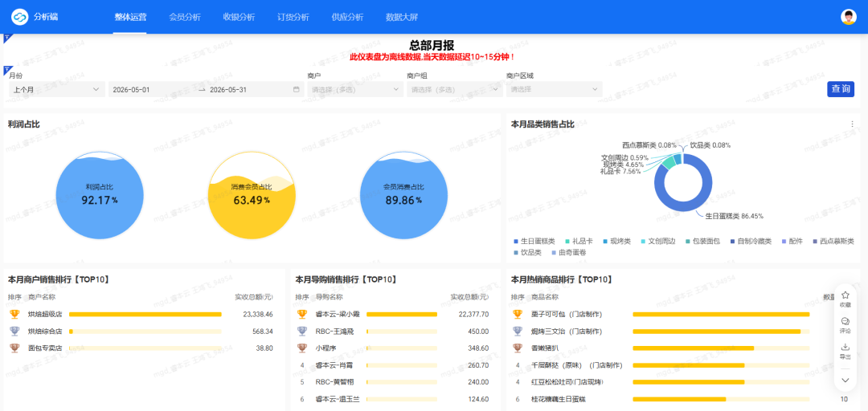Click the 睿本云-肖霄 row name
Image resolution: width=868 pixels, height=411 pixels.
point(334,365)
